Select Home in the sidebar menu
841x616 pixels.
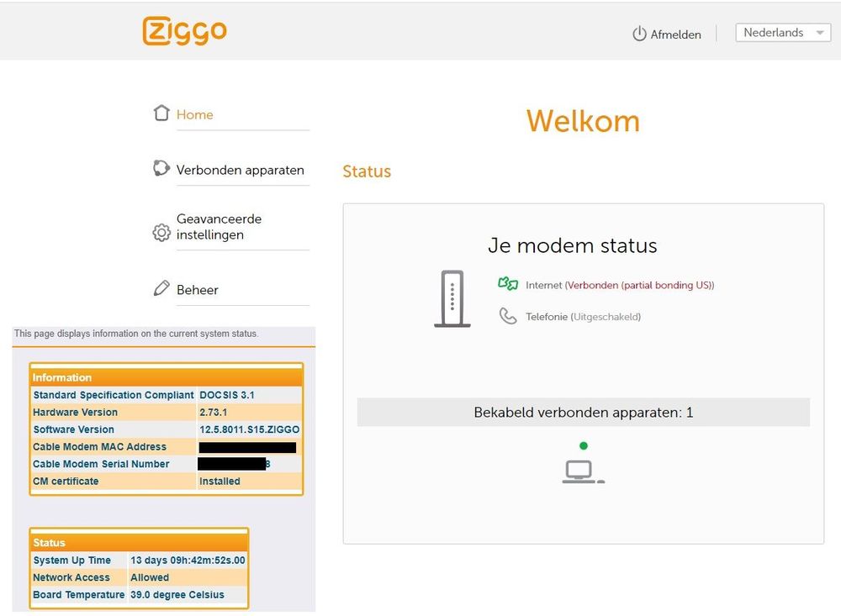tap(195, 114)
